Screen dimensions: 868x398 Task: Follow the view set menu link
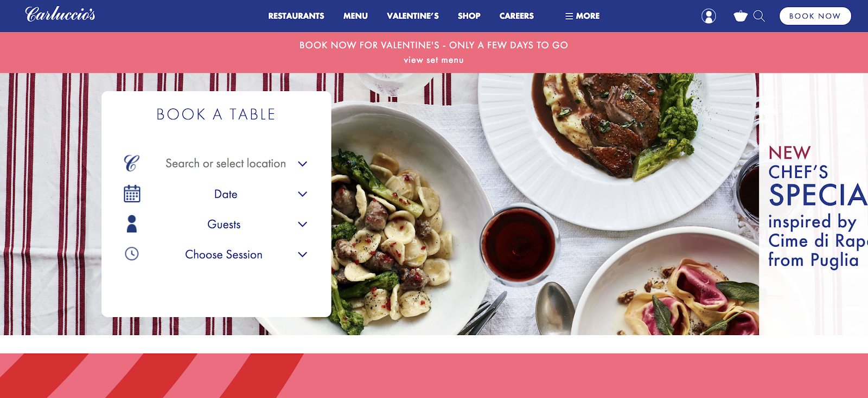point(433,60)
